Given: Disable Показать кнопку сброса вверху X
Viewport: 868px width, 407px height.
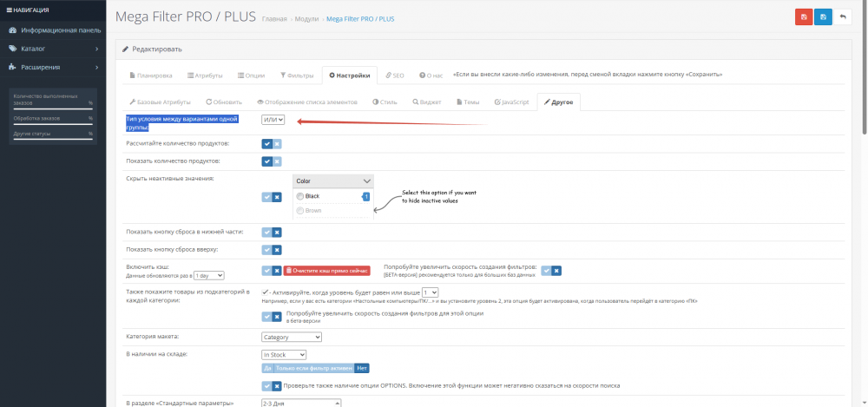Looking at the screenshot, I should 277,250.
